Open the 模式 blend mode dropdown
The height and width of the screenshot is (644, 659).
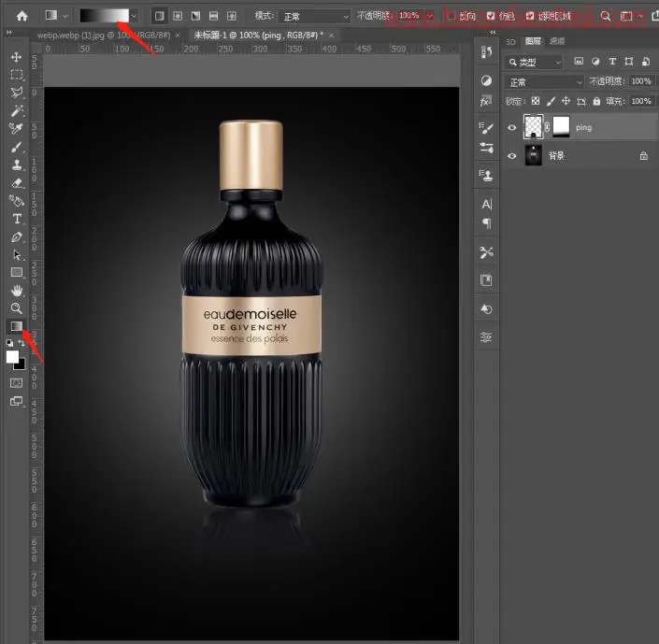[x=315, y=17]
